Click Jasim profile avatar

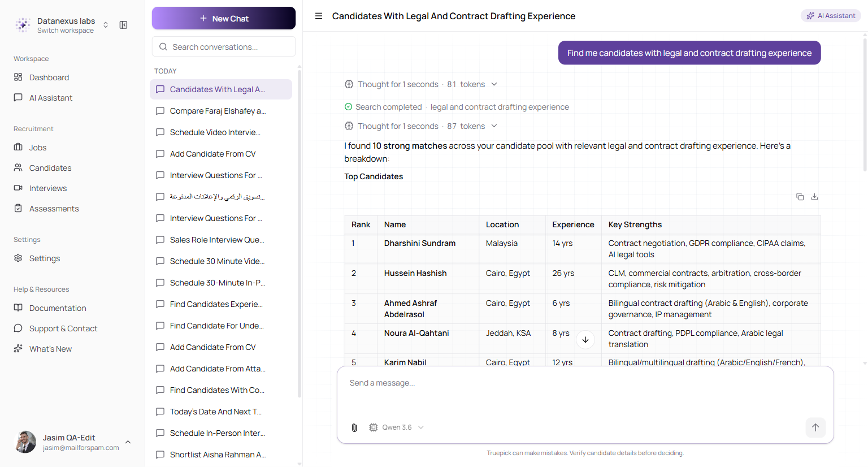25,442
